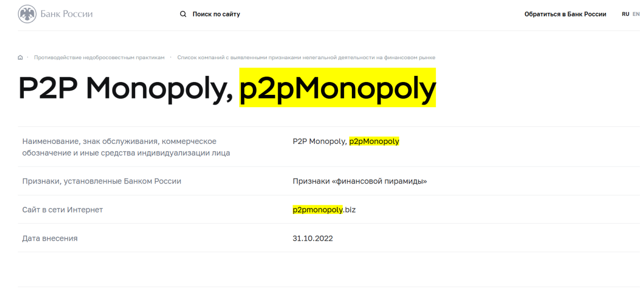This screenshot has height=297, width=644.
Task: Click the Дата внесения label
Action: (50, 238)
